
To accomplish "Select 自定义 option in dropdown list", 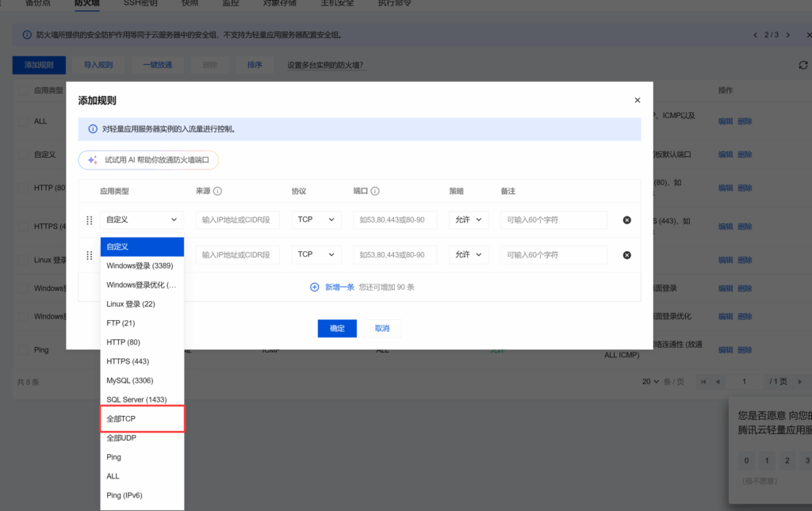I will pyautogui.click(x=142, y=246).
